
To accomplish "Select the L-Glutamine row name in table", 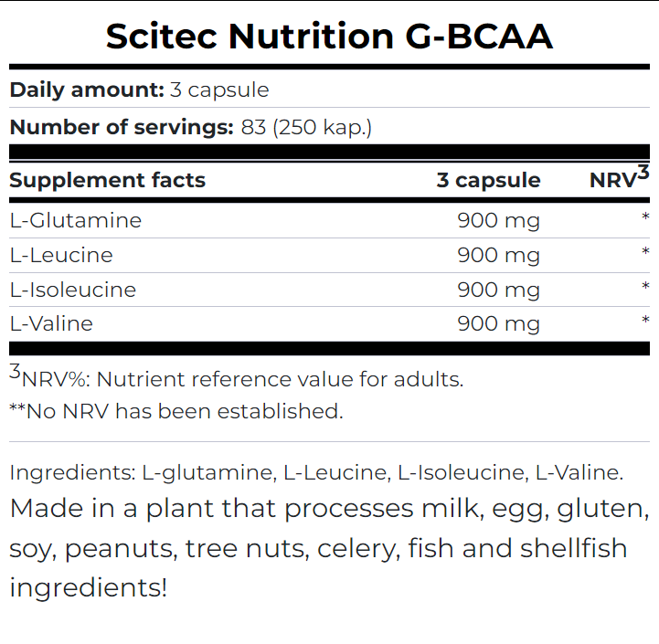I will [76, 220].
